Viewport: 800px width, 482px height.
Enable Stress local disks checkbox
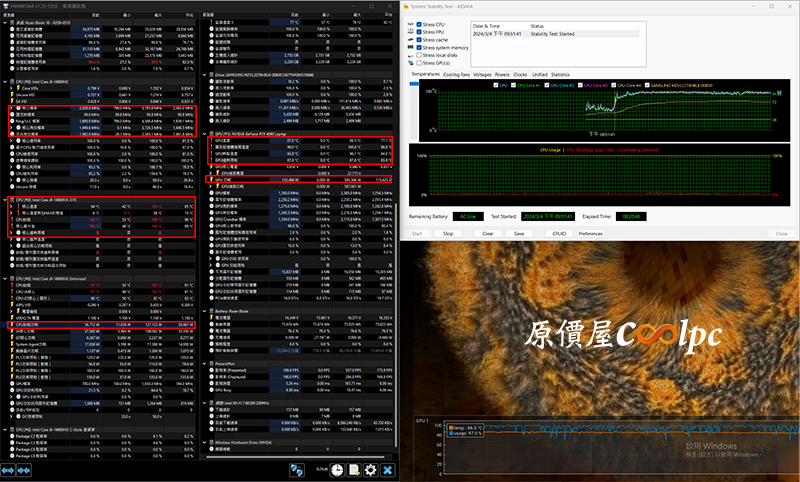pos(419,55)
